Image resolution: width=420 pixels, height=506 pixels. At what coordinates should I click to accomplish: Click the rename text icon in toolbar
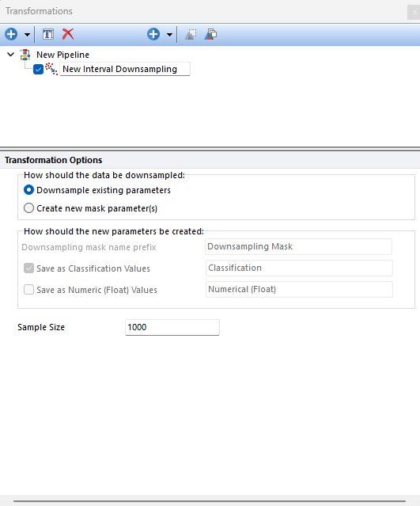48,34
